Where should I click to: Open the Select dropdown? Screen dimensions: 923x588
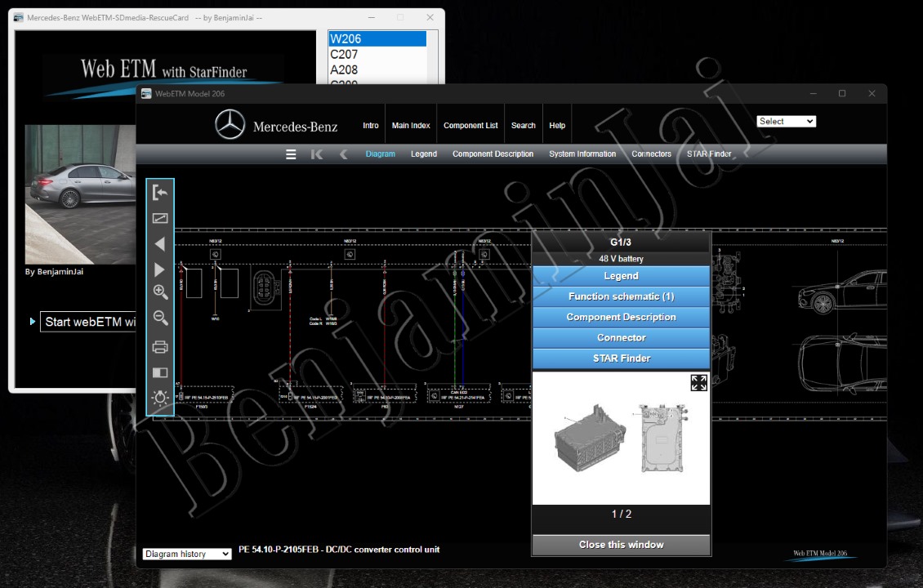[x=786, y=121]
